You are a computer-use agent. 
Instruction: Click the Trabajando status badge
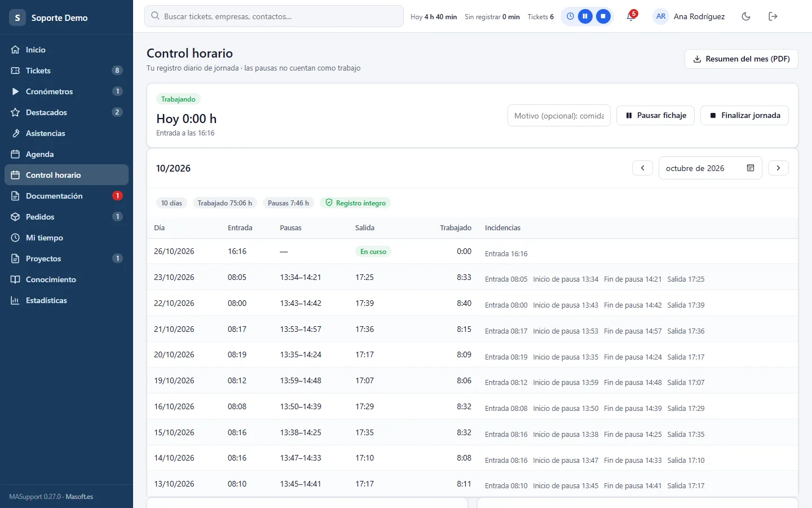tap(178, 99)
